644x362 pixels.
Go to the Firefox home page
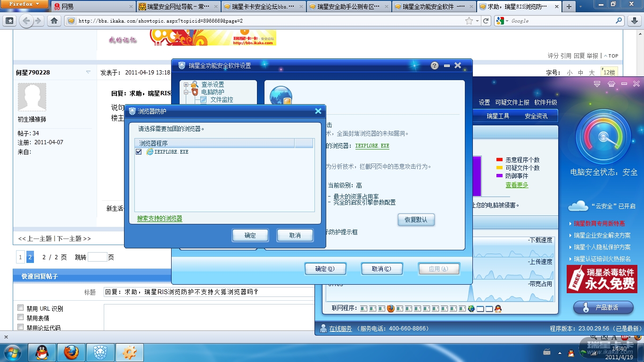54,21
